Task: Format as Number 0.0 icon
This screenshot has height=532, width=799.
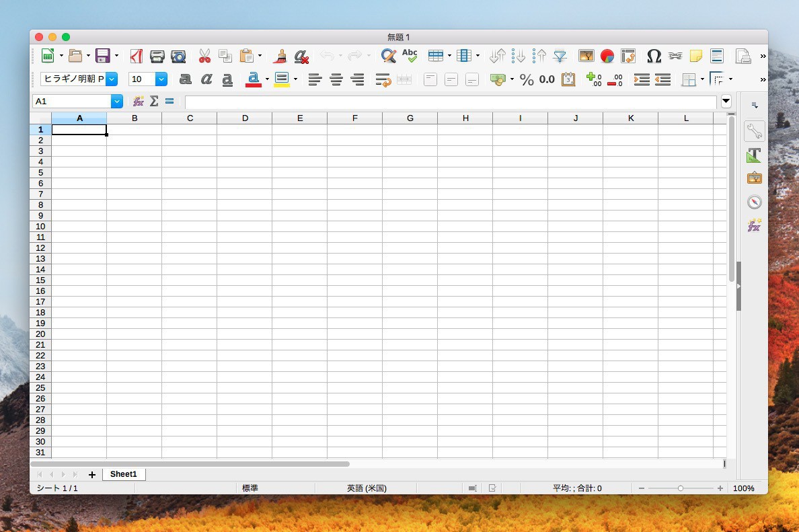Action: point(547,79)
